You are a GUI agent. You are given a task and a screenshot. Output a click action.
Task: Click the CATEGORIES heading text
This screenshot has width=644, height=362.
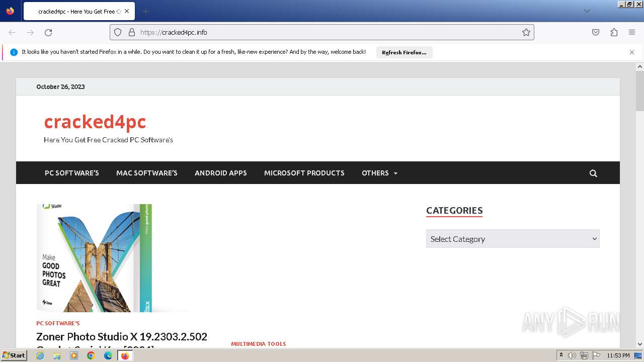(454, 210)
